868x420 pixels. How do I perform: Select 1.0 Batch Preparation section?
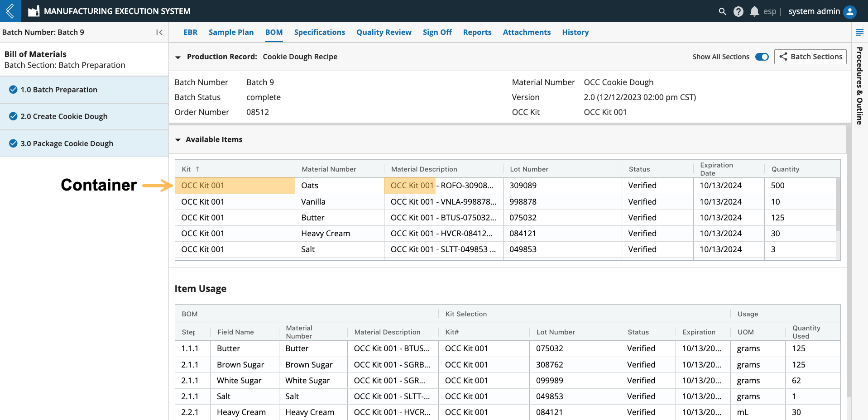coord(84,90)
